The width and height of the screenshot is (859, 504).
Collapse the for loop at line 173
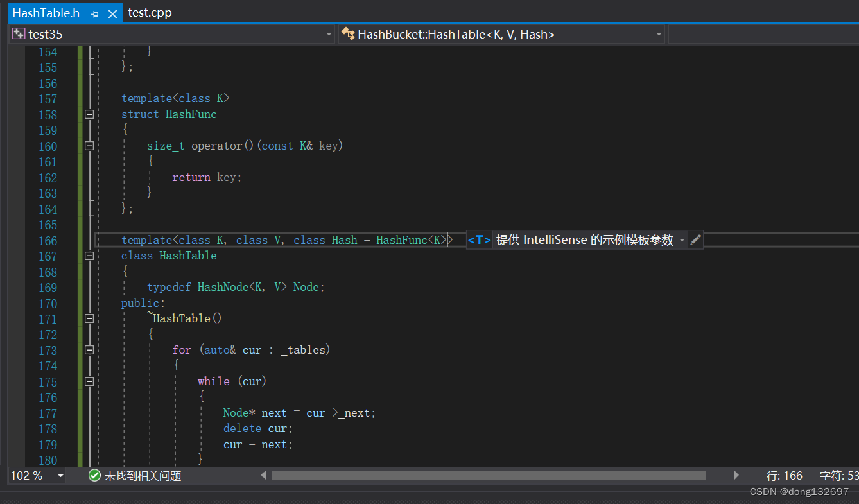click(x=89, y=350)
